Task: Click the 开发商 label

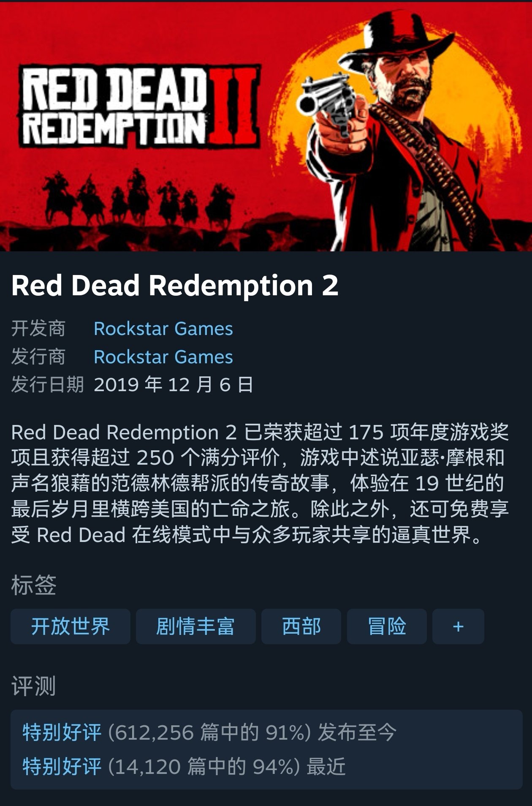Action: 38,329
